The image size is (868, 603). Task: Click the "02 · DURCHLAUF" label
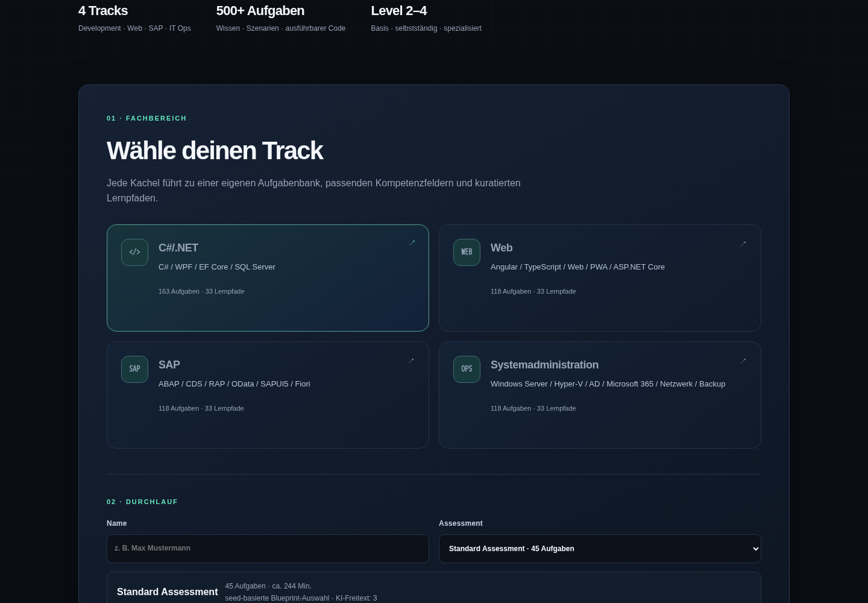coord(142,502)
